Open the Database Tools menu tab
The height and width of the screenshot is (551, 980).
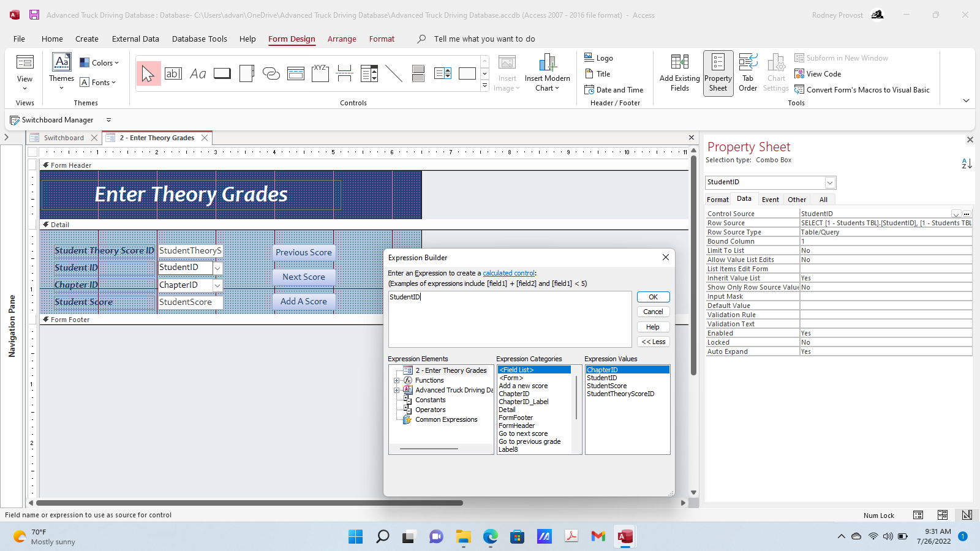(x=199, y=39)
